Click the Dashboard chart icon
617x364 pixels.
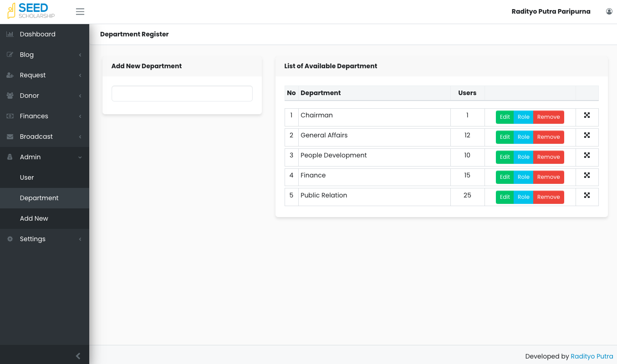pyautogui.click(x=10, y=34)
